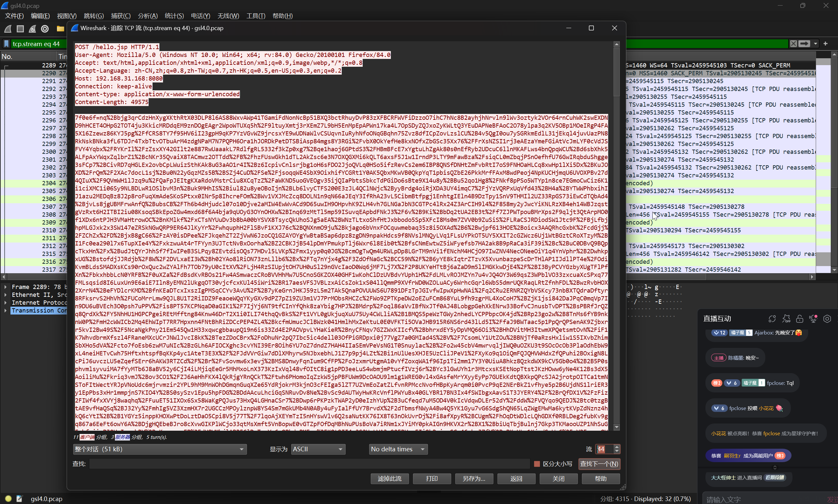
Task: Click the stream number field showing 44
Action: (x=605, y=449)
